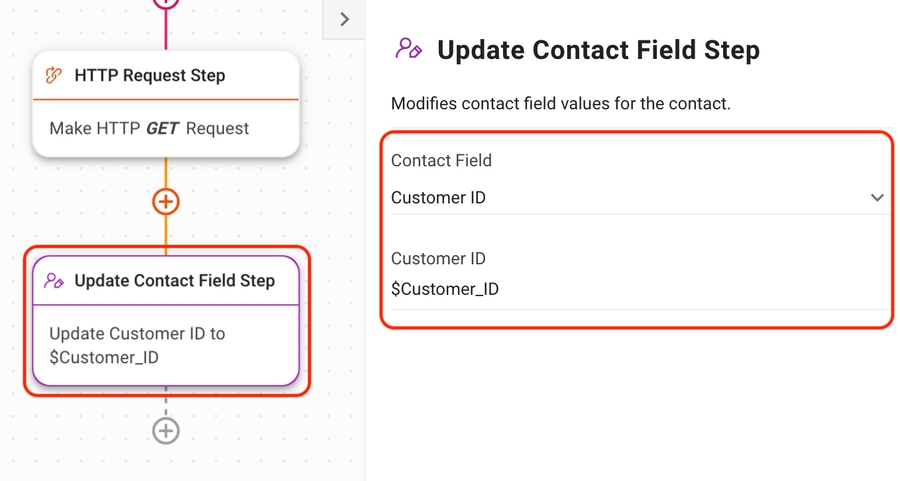This screenshot has width=900, height=481.
Task: Click the Update Contact Field Step panel heading
Action: pyautogui.click(x=598, y=49)
